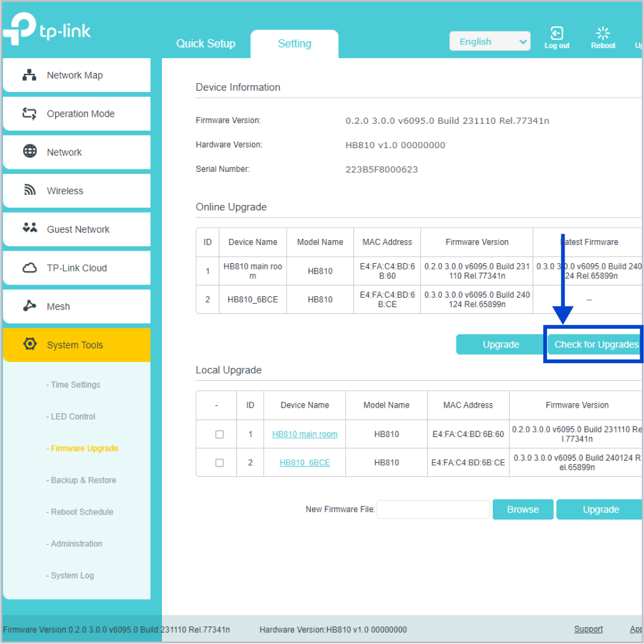Click the Network Map icon
644x644 pixels.
(29, 75)
